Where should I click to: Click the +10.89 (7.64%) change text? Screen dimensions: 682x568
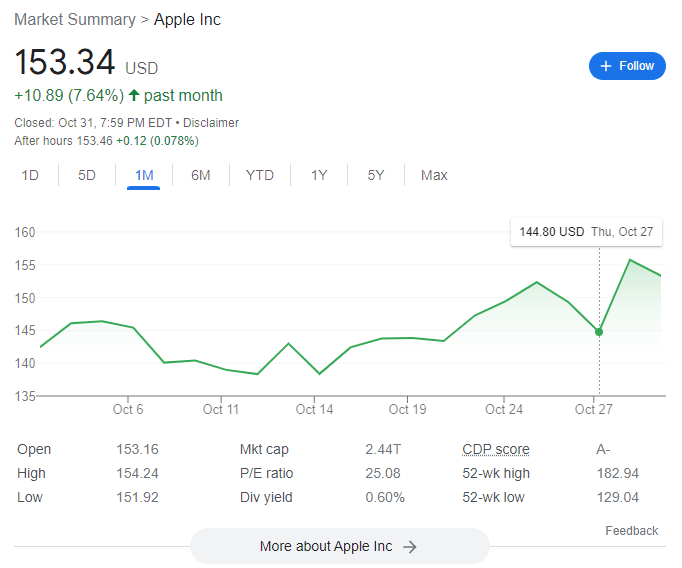point(69,95)
